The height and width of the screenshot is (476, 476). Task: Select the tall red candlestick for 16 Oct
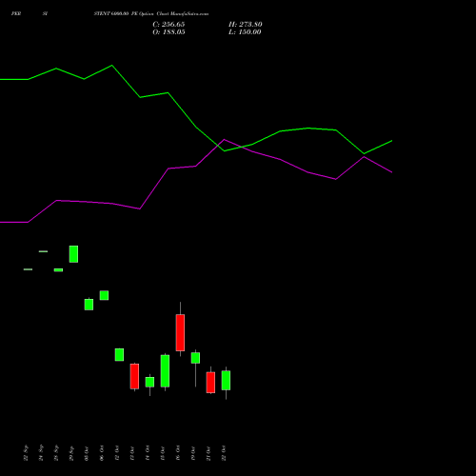180,332
